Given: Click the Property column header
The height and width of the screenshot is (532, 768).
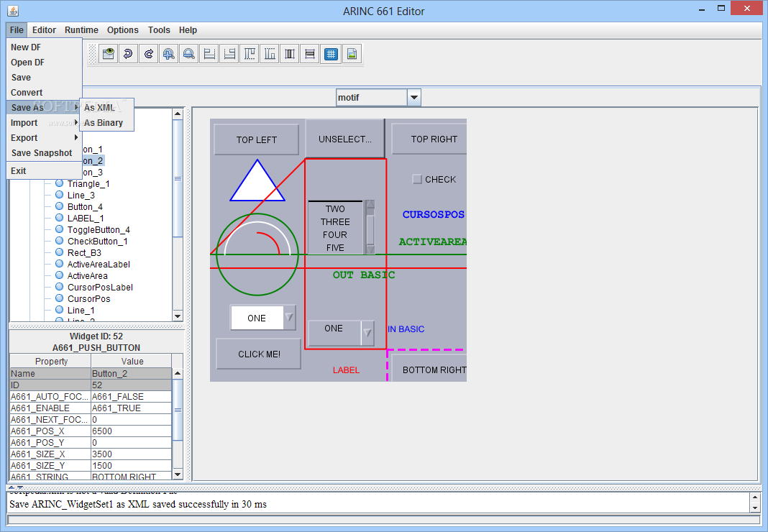Looking at the screenshot, I should click(x=51, y=361).
